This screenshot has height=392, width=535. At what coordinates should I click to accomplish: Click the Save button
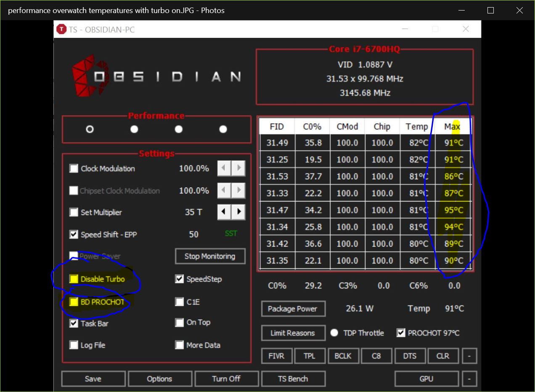tap(93, 379)
